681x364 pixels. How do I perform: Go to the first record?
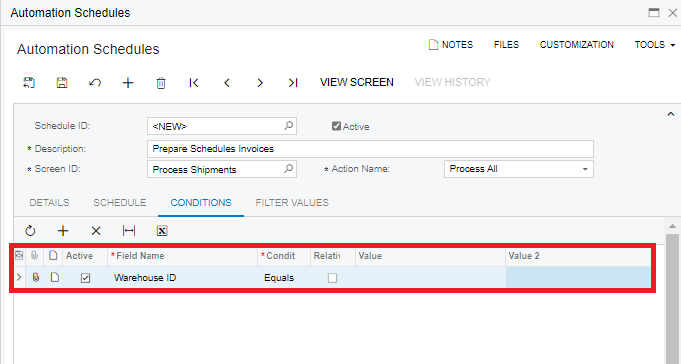(x=194, y=83)
